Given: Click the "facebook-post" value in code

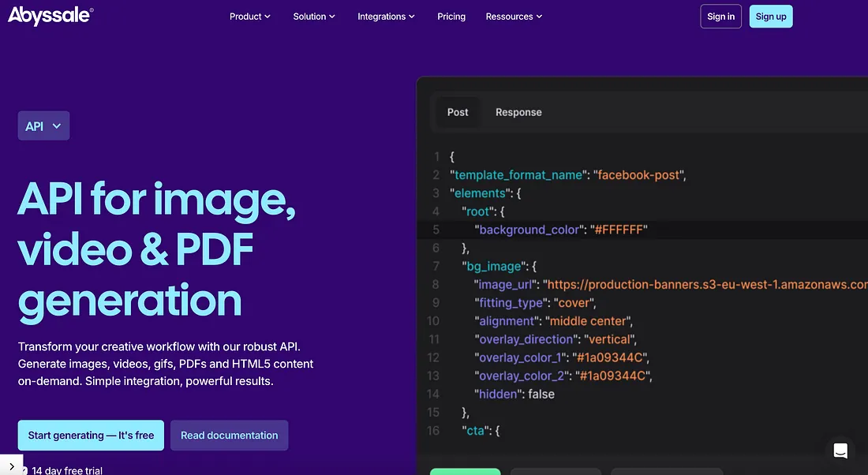Looking at the screenshot, I should [638, 175].
